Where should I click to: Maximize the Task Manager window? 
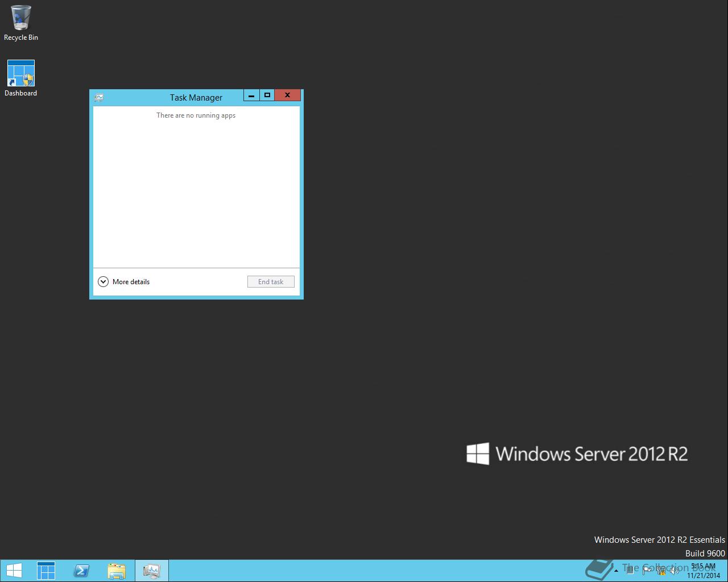[x=267, y=95]
